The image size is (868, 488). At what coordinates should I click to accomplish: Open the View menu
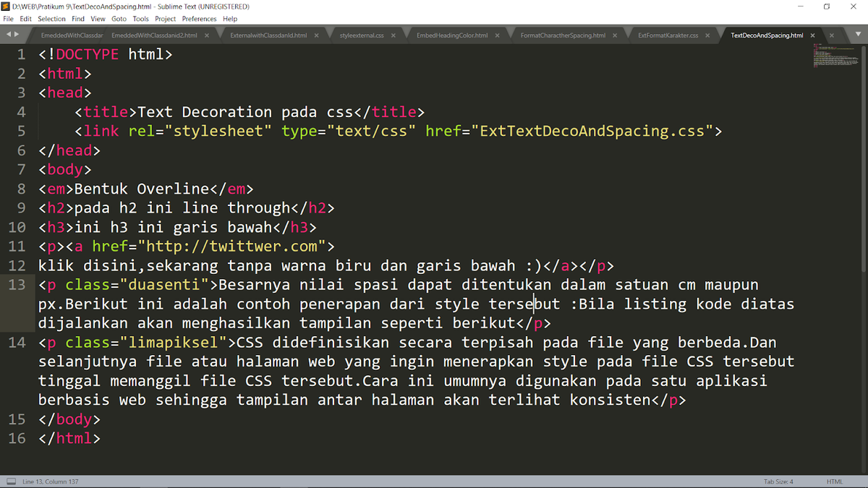[98, 19]
